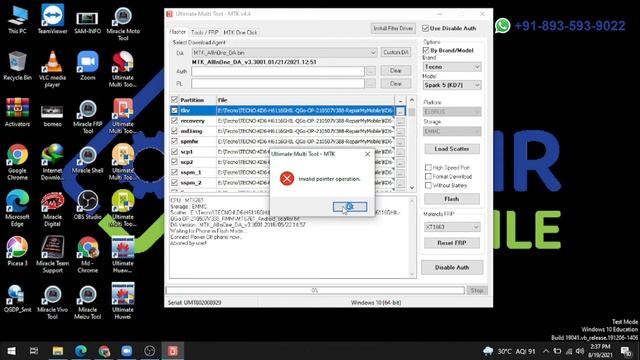This screenshot has height=360, width=640.
Task: Click the Custom DA button
Action: 396,52
